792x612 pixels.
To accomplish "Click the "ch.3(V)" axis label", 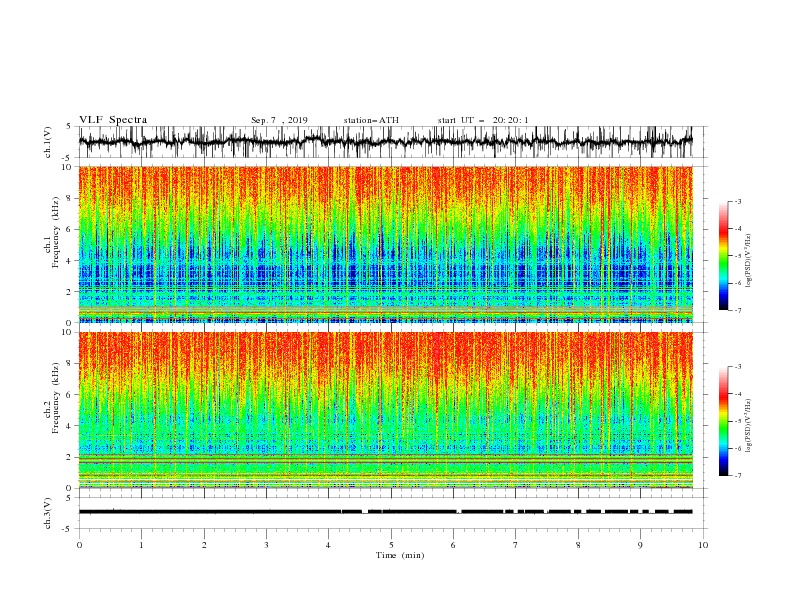I will pos(48,513).
